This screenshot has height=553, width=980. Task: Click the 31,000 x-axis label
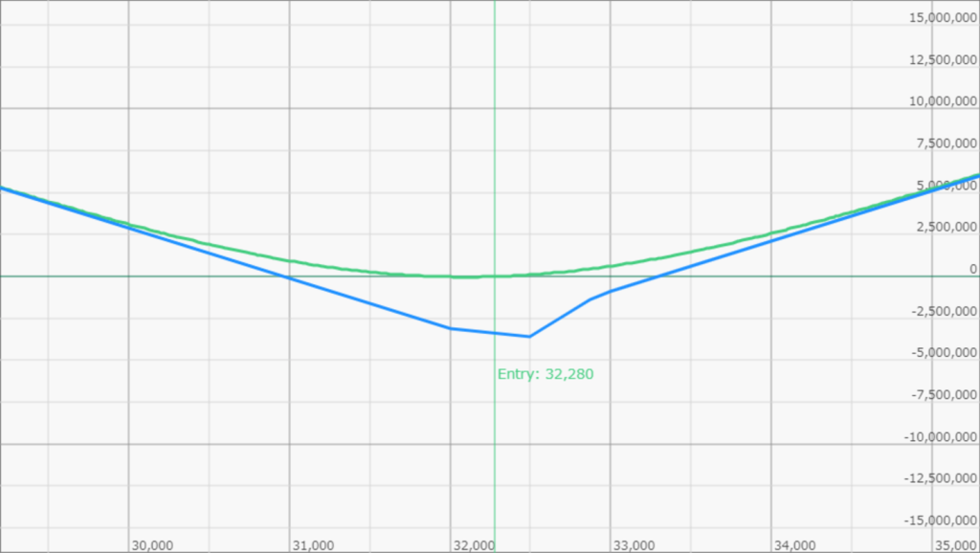tap(313, 545)
